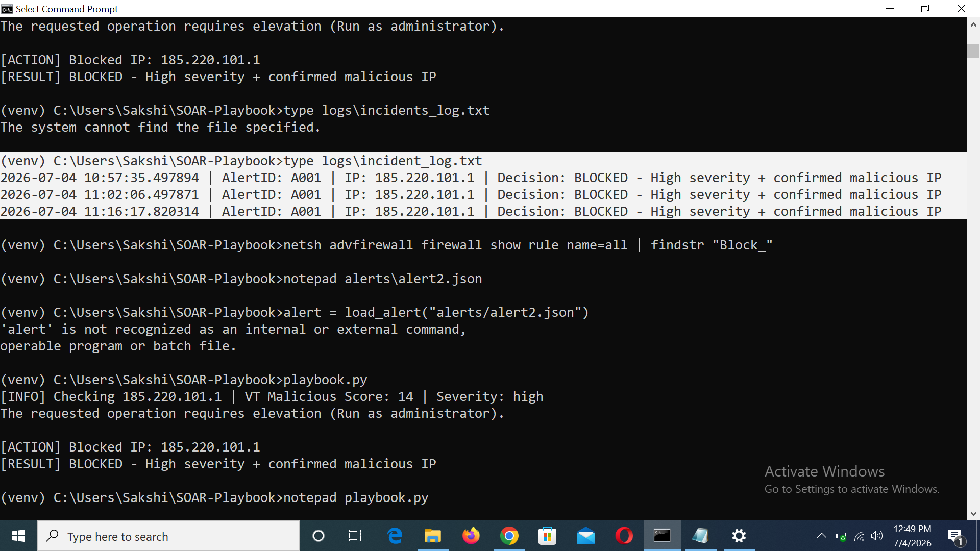Click the log entry timestamped 11:02:06.497871
The width and height of the screenshot is (980, 551).
pyautogui.click(x=471, y=194)
